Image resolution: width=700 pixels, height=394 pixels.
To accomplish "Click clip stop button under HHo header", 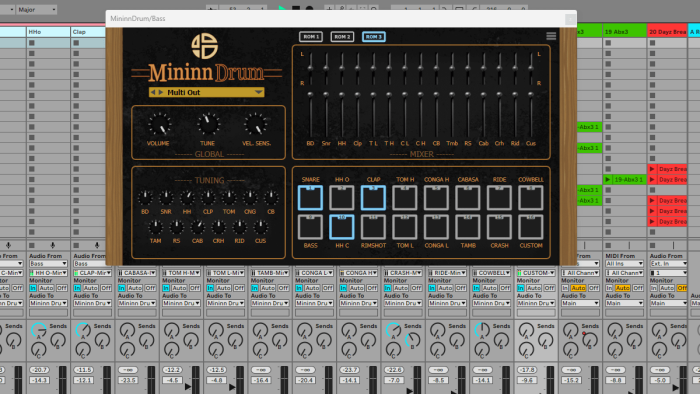I will point(32,43).
